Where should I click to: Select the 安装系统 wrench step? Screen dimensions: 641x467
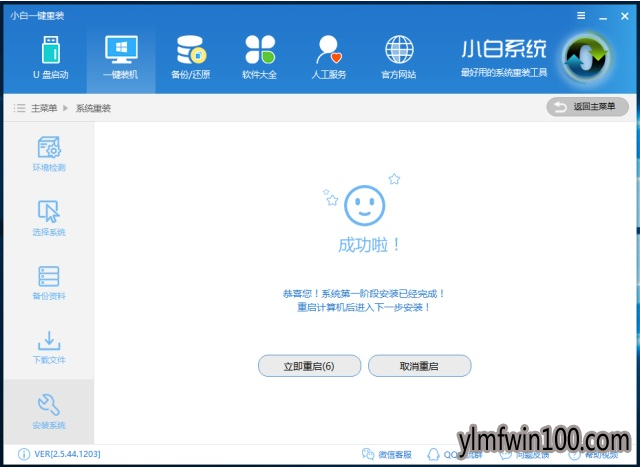coord(49,411)
